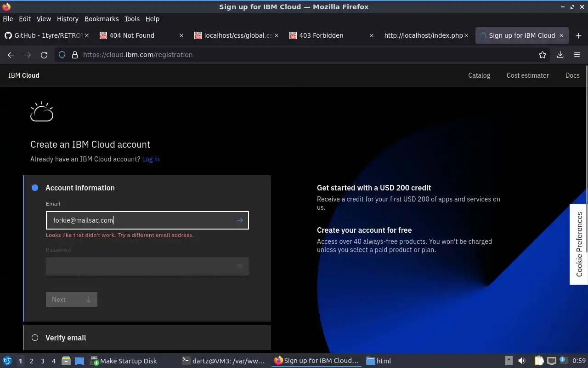Close the 404 Not Found tab
588x368 pixels.
tap(181, 35)
